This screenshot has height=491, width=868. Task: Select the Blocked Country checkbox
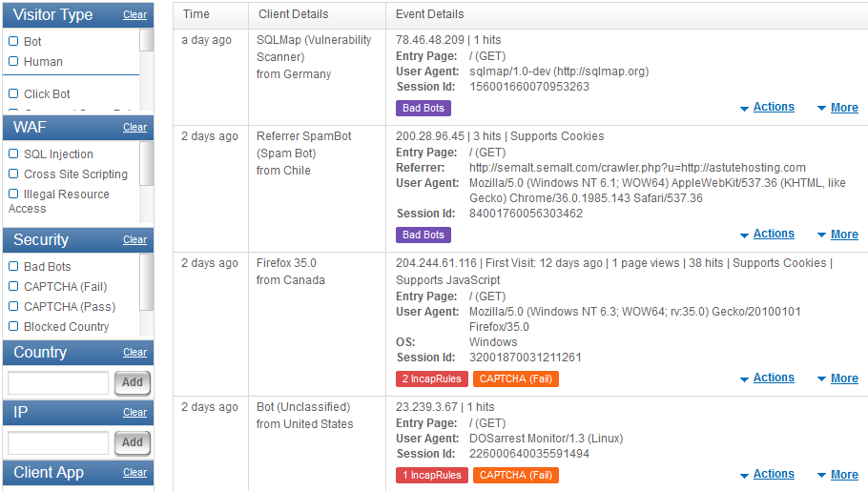(x=13, y=327)
